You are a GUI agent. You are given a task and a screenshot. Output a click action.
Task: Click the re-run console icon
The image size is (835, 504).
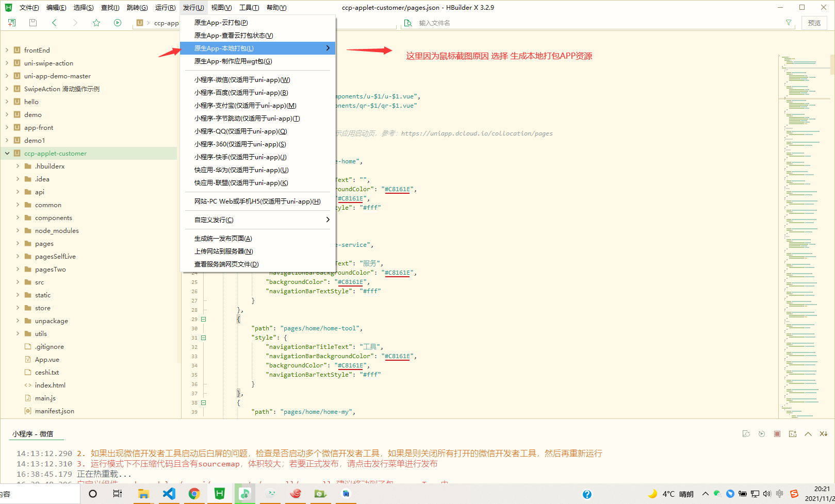click(746, 434)
